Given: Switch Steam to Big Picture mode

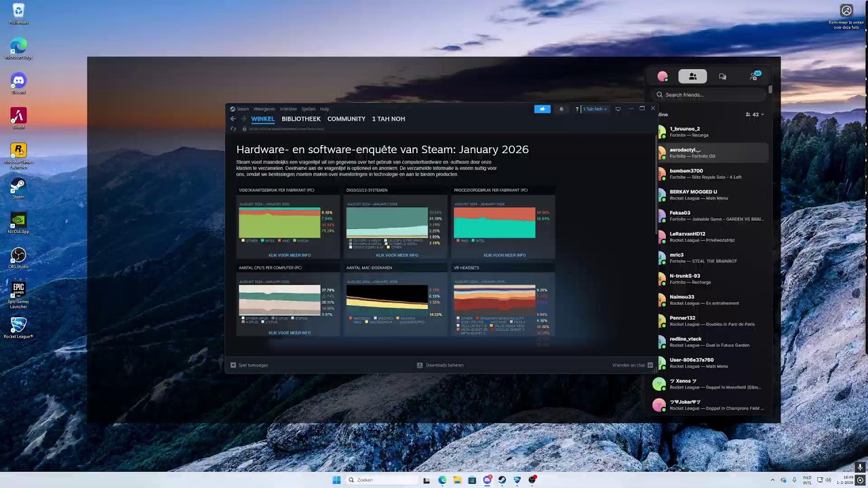Looking at the screenshot, I should click(x=618, y=108).
